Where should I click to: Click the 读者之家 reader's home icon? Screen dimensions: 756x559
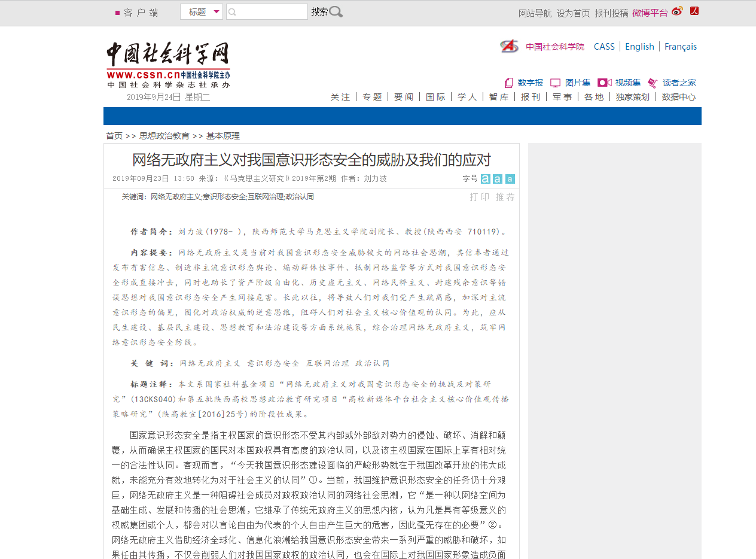(652, 83)
